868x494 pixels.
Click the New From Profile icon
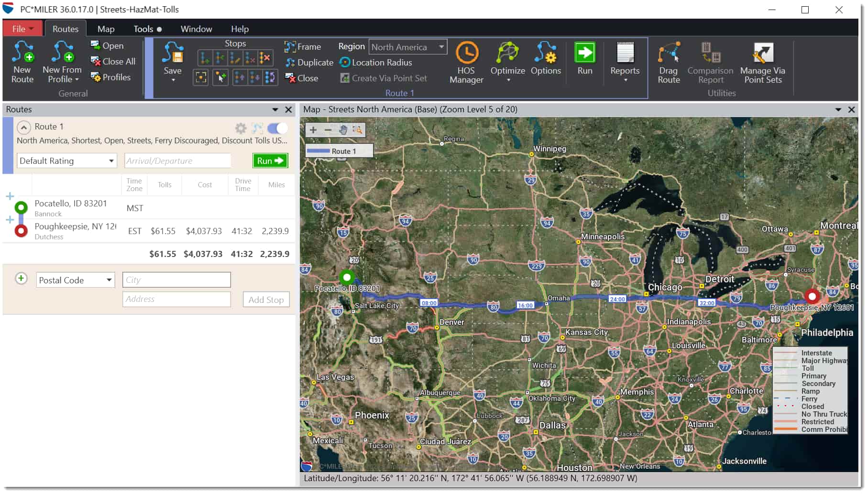pyautogui.click(x=62, y=52)
